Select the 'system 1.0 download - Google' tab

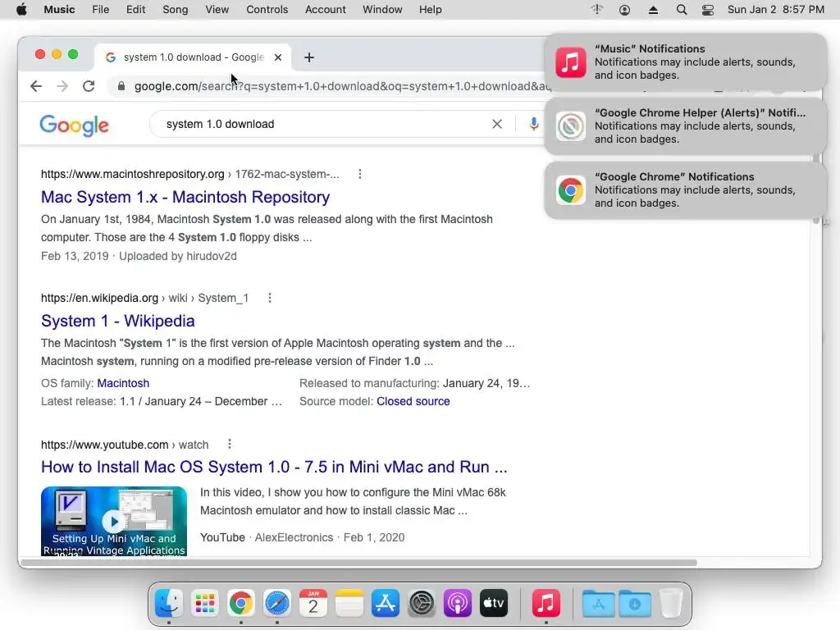tap(193, 57)
